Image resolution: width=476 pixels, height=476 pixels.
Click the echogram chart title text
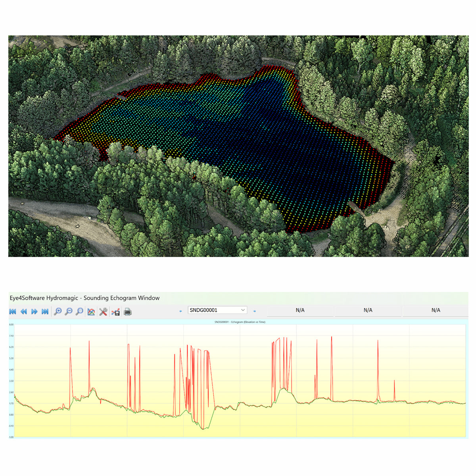(240, 322)
